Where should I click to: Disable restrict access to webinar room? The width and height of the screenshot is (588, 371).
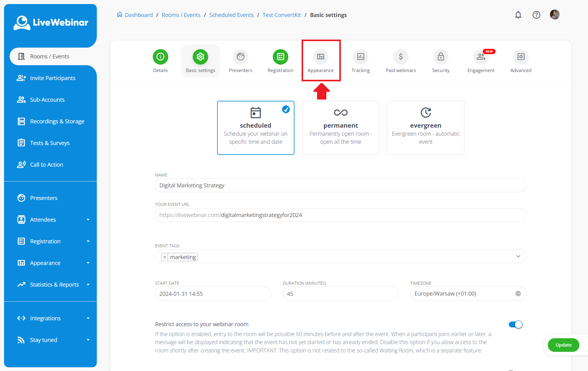tap(515, 324)
